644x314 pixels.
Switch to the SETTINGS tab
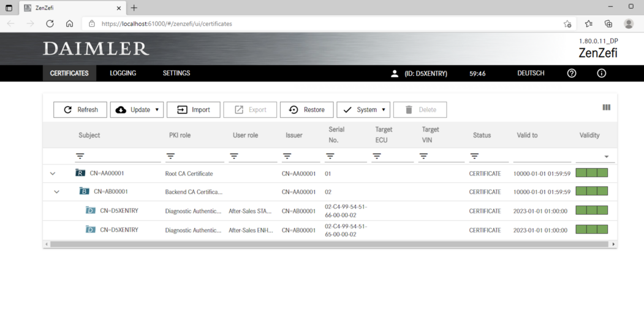click(176, 73)
